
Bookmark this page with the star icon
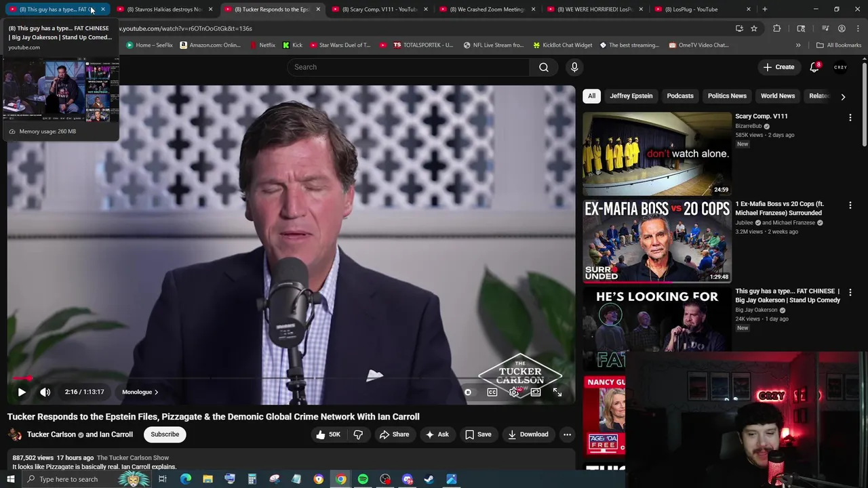click(x=754, y=28)
